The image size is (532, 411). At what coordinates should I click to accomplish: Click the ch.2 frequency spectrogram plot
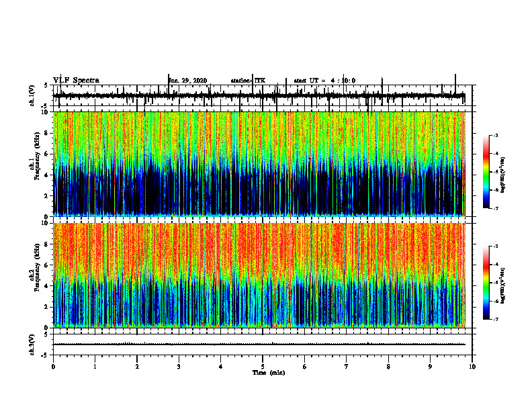(259, 275)
